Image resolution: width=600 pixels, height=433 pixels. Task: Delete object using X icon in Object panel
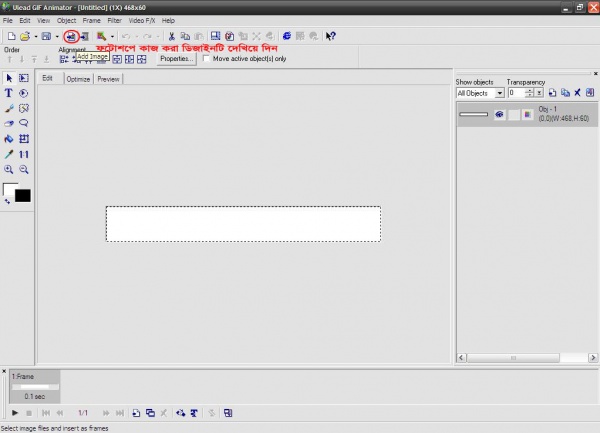pos(577,93)
